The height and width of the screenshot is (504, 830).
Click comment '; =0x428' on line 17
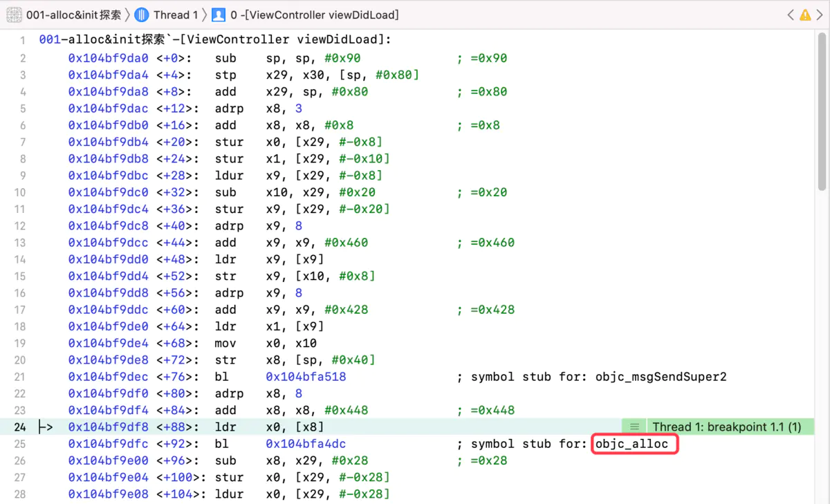[x=486, y=310]
